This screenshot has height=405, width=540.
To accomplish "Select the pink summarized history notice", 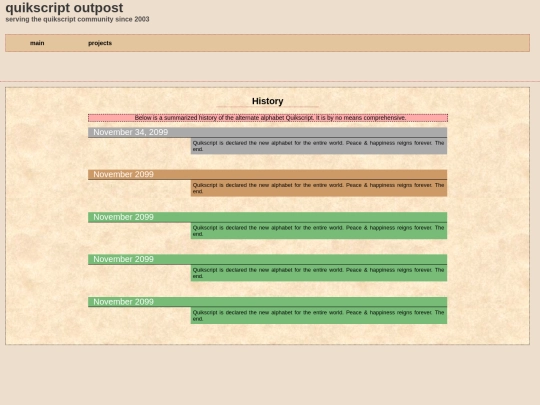I will click(268, 118).
